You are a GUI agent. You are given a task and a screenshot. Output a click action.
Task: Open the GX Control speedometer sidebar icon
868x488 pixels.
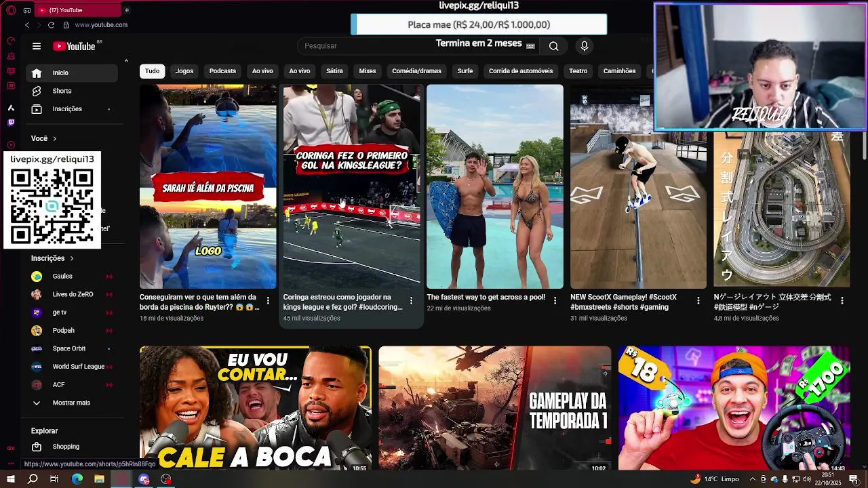[11, 41]
